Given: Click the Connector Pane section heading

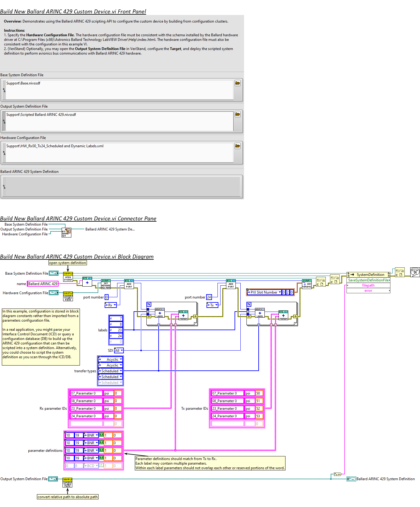Looking at the screenshot, I should (78, 219).
